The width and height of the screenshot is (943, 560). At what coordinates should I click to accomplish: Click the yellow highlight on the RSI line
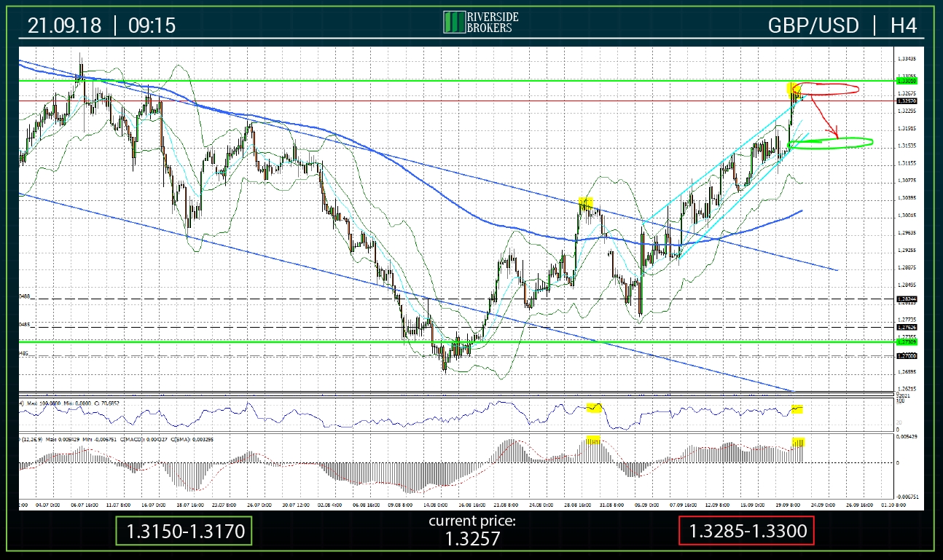click(796, 409)
